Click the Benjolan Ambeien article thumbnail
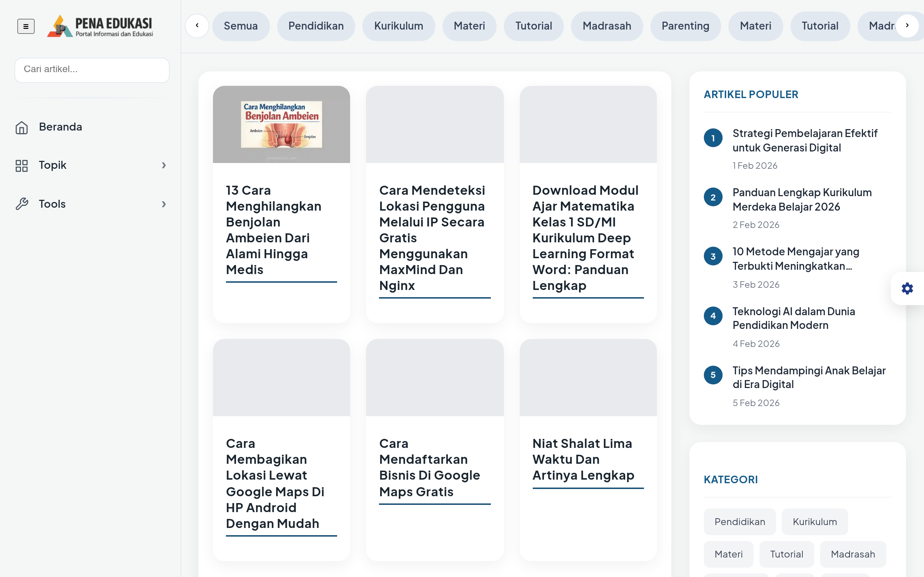Screen dimensions: 924x577 coord(281,124)
